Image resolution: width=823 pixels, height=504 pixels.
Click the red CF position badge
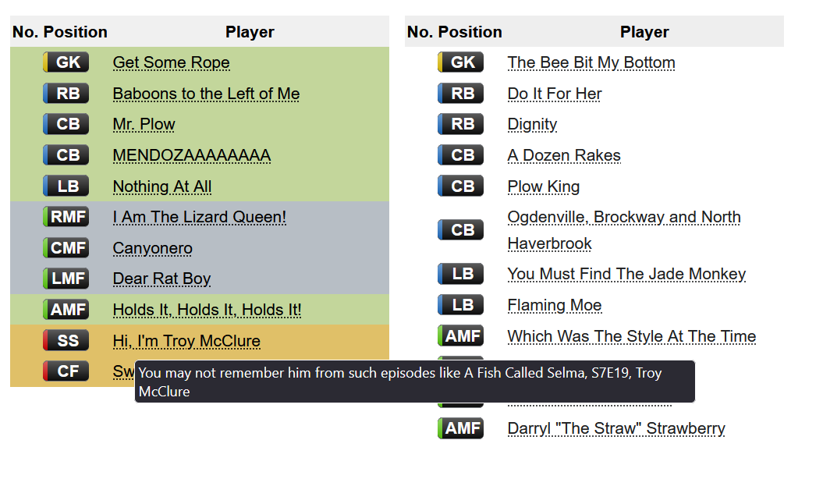tap(66, 371)
